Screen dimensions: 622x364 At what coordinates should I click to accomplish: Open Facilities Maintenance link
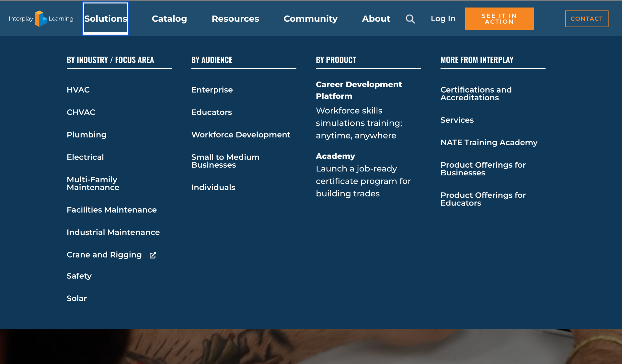click(x=112, y=210)
